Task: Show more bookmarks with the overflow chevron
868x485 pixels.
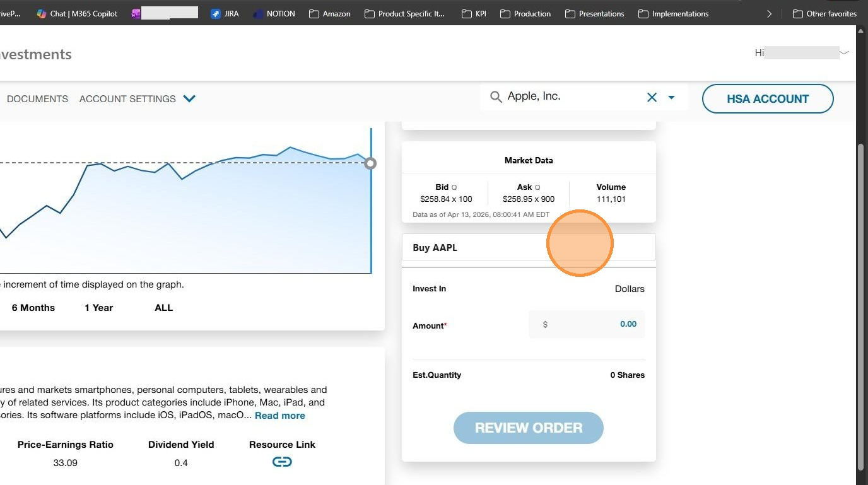Action: pos(769,13)
